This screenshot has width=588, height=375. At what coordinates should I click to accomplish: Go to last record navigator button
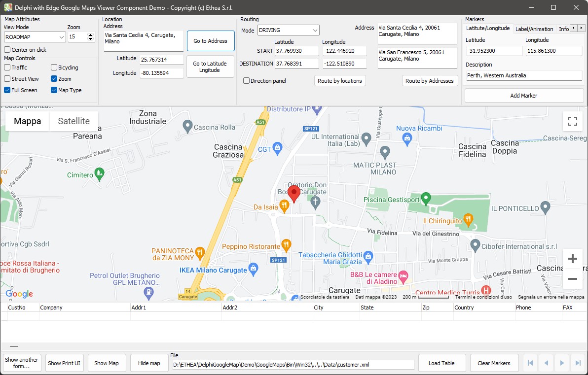tap(578, 363)
